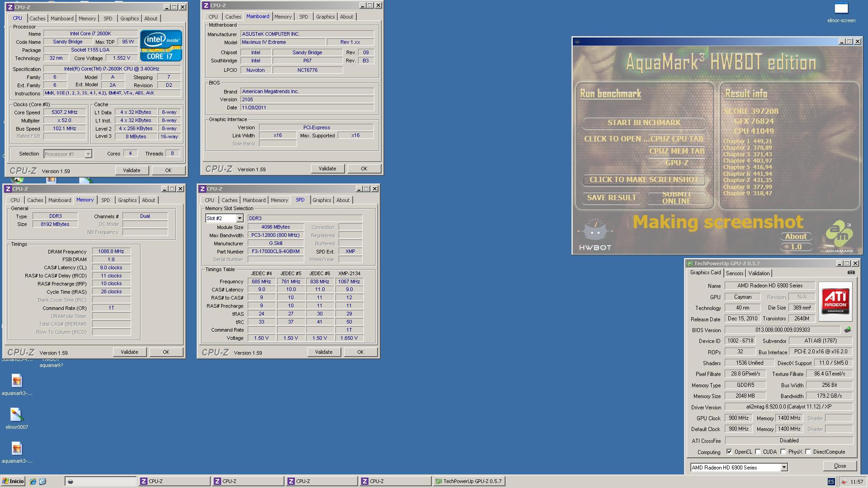Click Validate in CPU-Z Memory window
The width and height of the screenshot is (868, 488).
(x=129, y=352)
